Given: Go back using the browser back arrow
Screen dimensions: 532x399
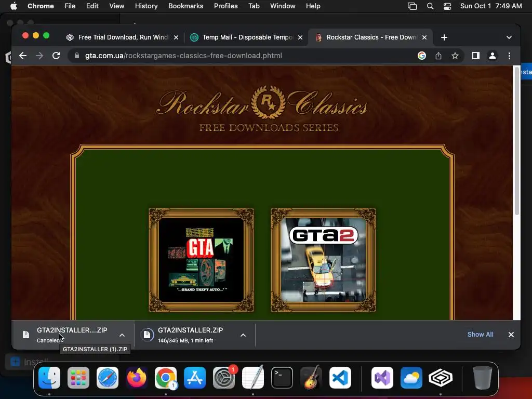Looking at the screenshot, I should pos(23,56).
